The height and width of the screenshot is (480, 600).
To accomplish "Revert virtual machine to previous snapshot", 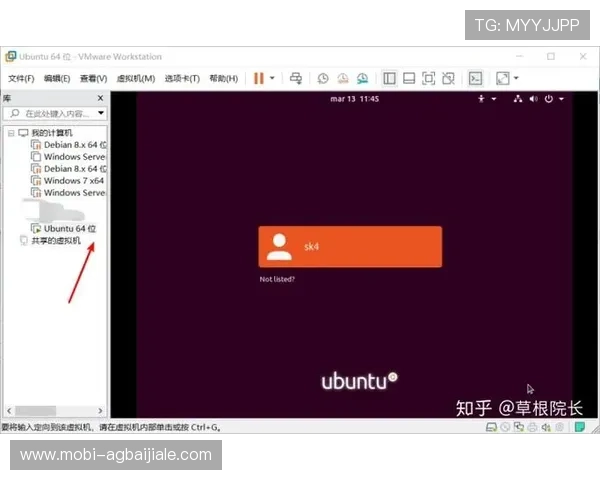I will coord(342,78).
